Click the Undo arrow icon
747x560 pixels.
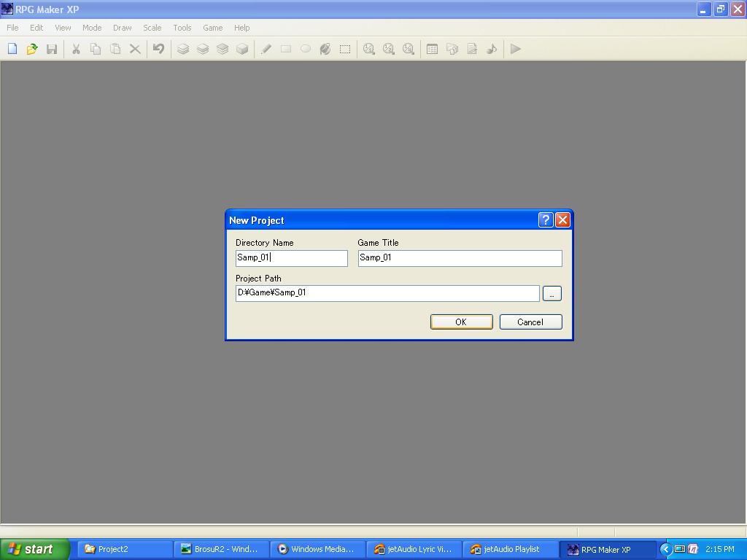click(158, 49)
